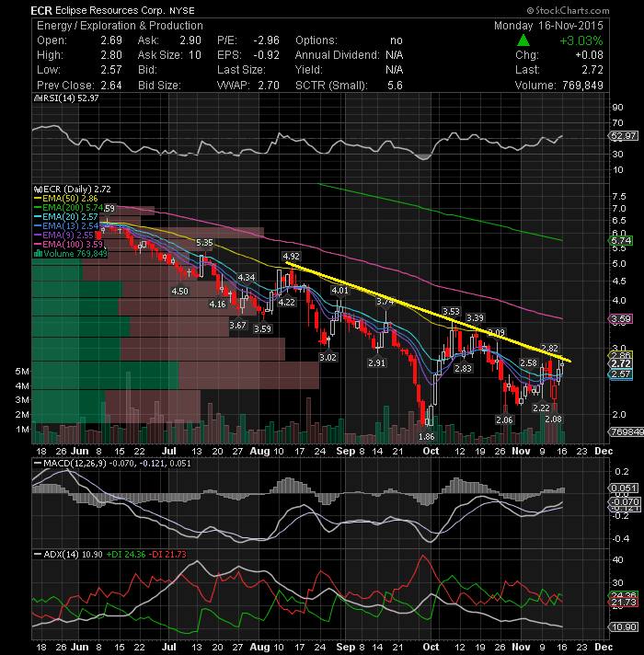Click the 1.86 low price label
This screenshot has width=644, height=655.
(x=426, y=437)
